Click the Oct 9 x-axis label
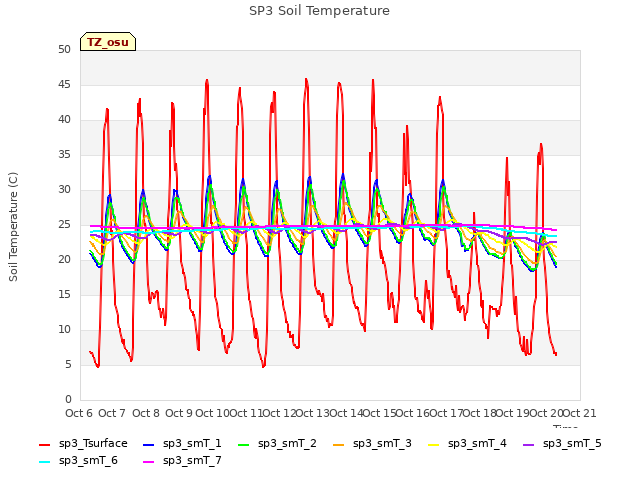This screenshot has width=640, height=480. (179, 413)
